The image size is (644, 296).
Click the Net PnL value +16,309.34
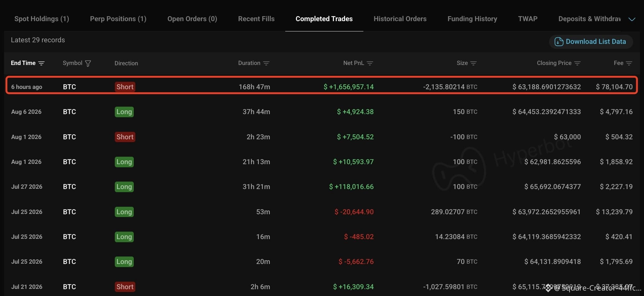353,287
